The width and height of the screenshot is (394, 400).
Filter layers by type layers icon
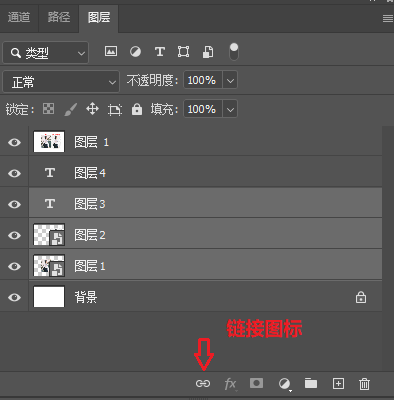(160, 52)
